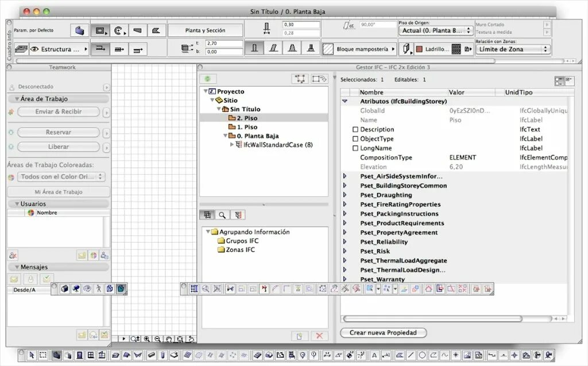This screenshot has width=588, height=366.
Task: Select the Arrow tool in bottom toolbox
Action: pos(32,355)
